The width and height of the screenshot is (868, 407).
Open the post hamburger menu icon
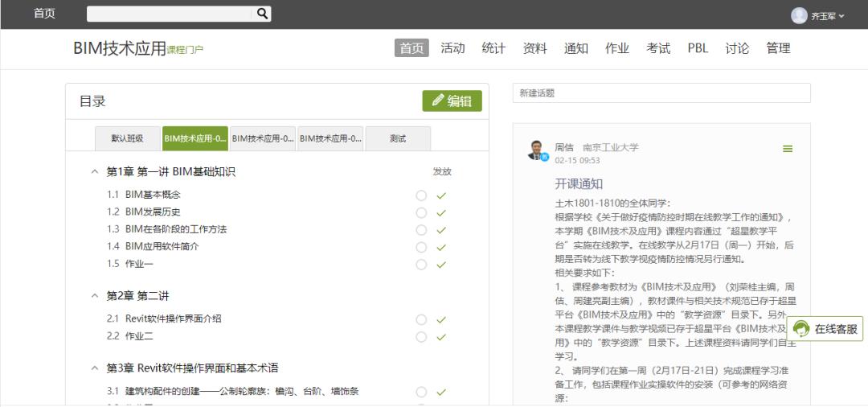788,149
